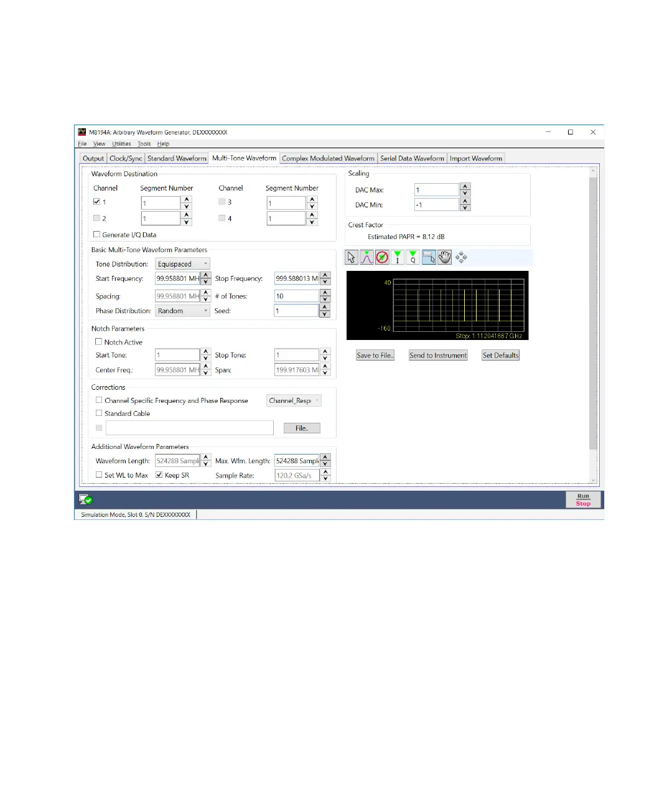Click the Seed input field
This screenshot has width=672, height=807.
click(x=296, y=311)
